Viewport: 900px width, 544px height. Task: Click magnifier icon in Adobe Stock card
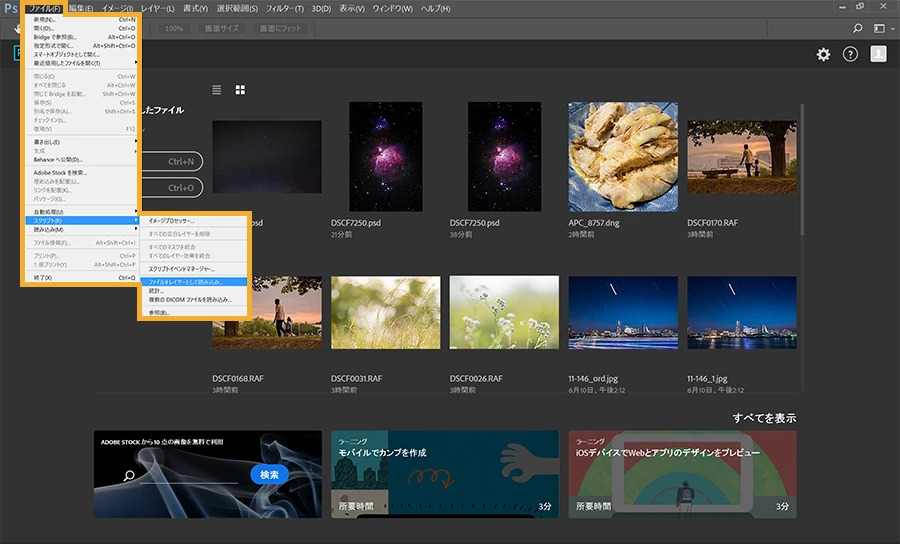click(x=130, y=475)
